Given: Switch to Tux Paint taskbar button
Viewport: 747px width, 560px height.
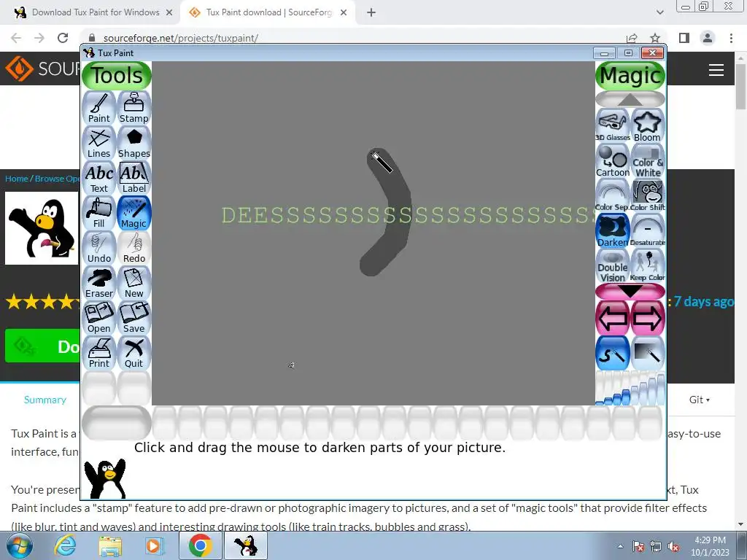Looking at the screenshot, I should click(x=246, y=545).
